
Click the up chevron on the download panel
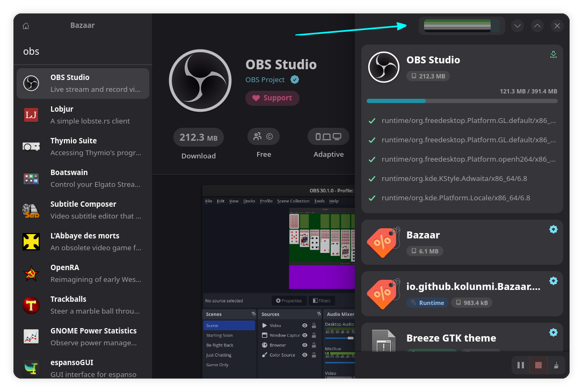pyautogui.click(x=537, y=25)
